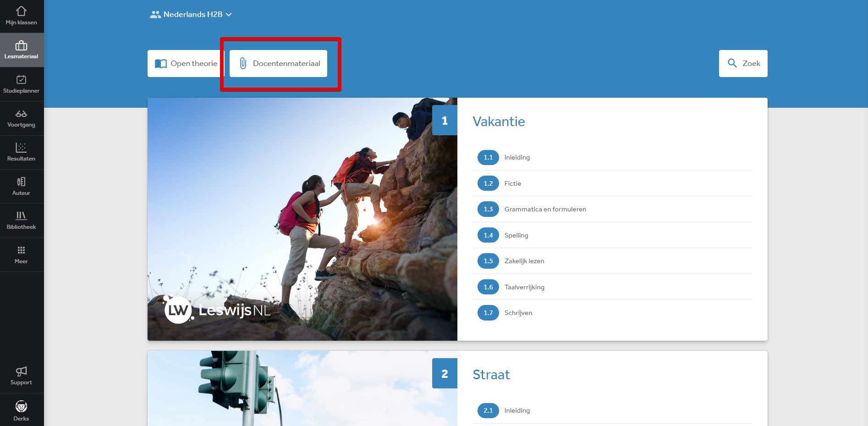Viewport: 868px width, 426px height.
Task: Open the Vakantie chapter title
Action: [499, 122]
